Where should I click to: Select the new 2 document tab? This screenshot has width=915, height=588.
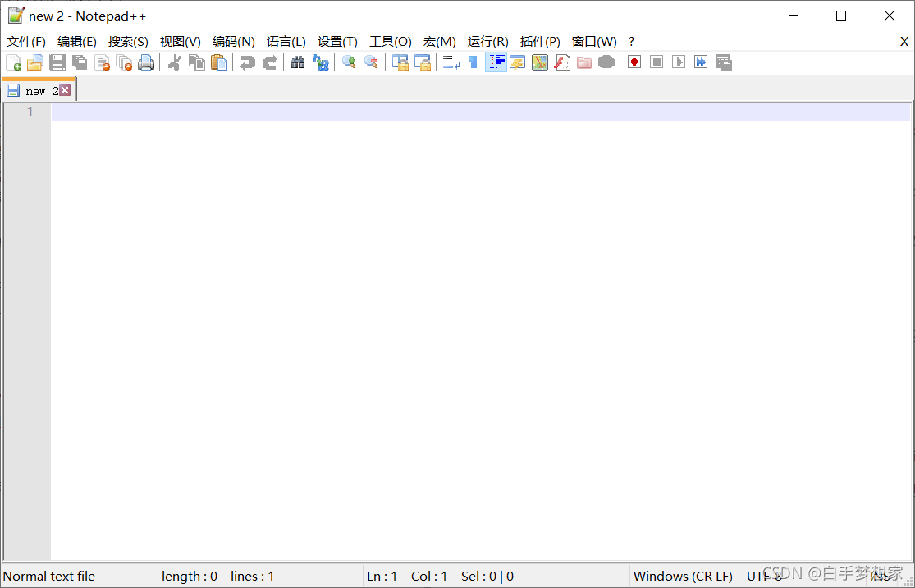[x=39, y=90]
